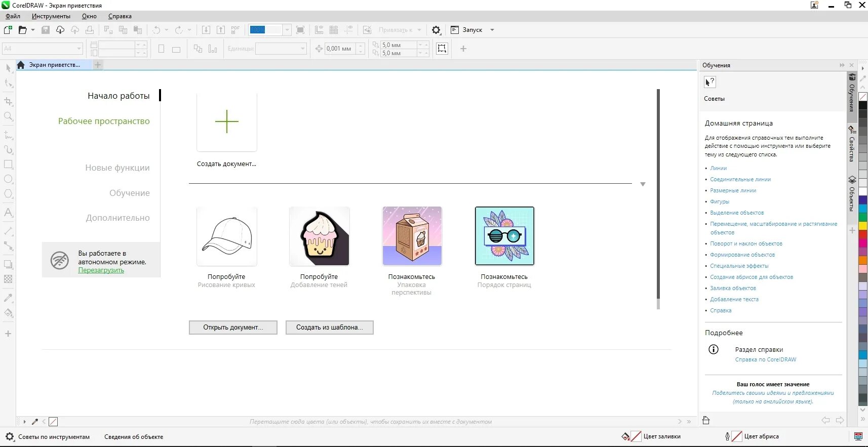Click the fill bucket icon in status bar
Image resolution: width=868 pixels, height=447 pixels.
(x=625, y=436)
